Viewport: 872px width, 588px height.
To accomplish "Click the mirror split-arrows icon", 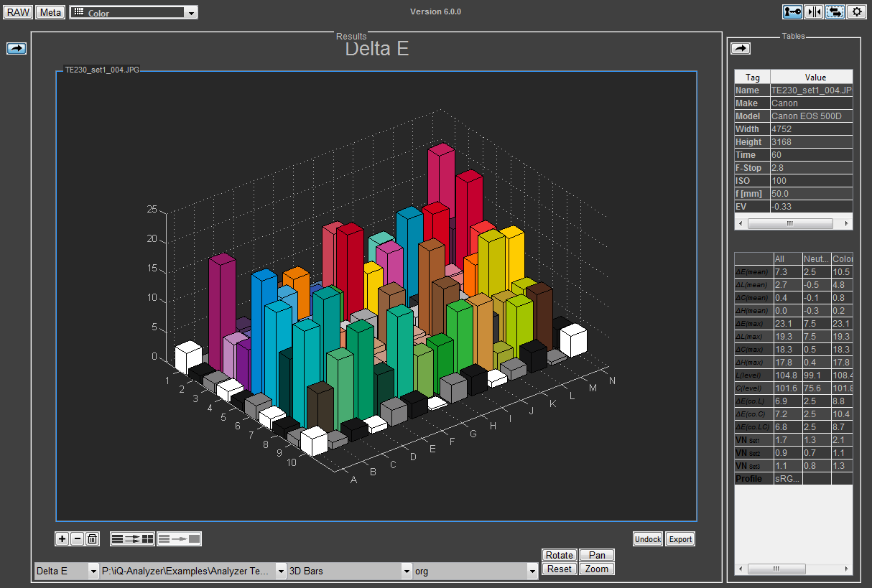I will (x=814, y=11).
